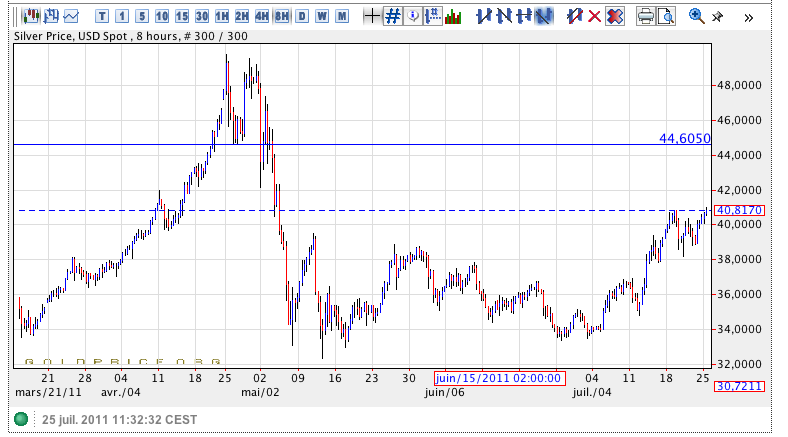Click the zoom in magnifier icon

(x=697, y=16)
